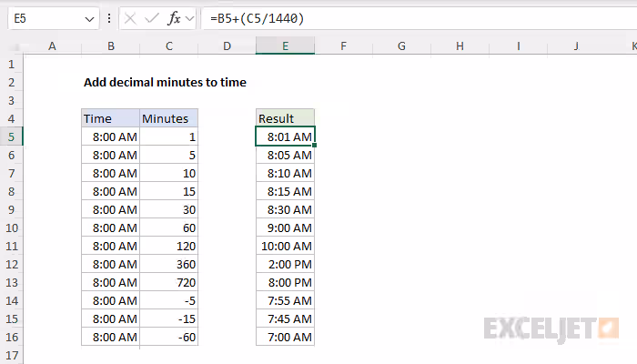Click the Exceljet logo watermark
637x364 pixels.
pyautogui.click(x=551, y=329)
